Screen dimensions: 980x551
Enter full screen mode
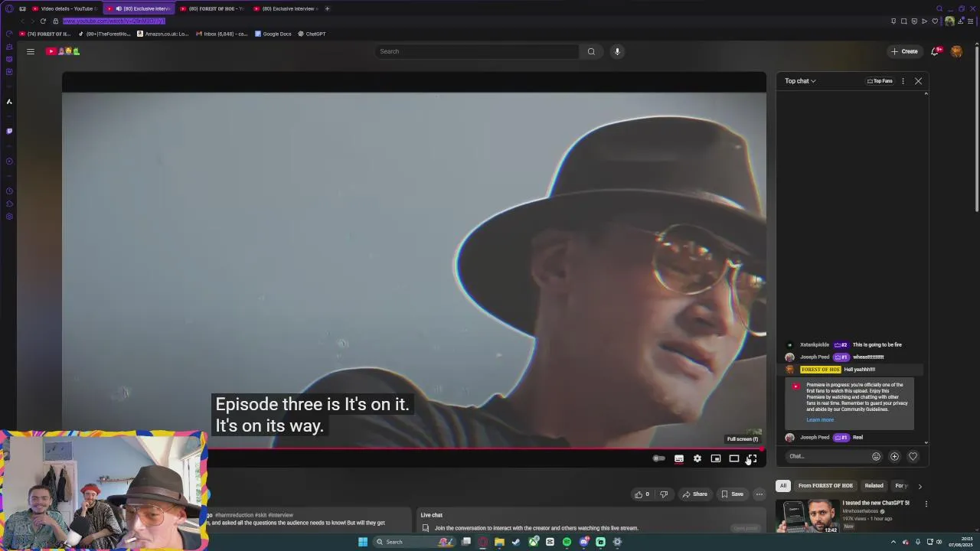click(752, 458)
